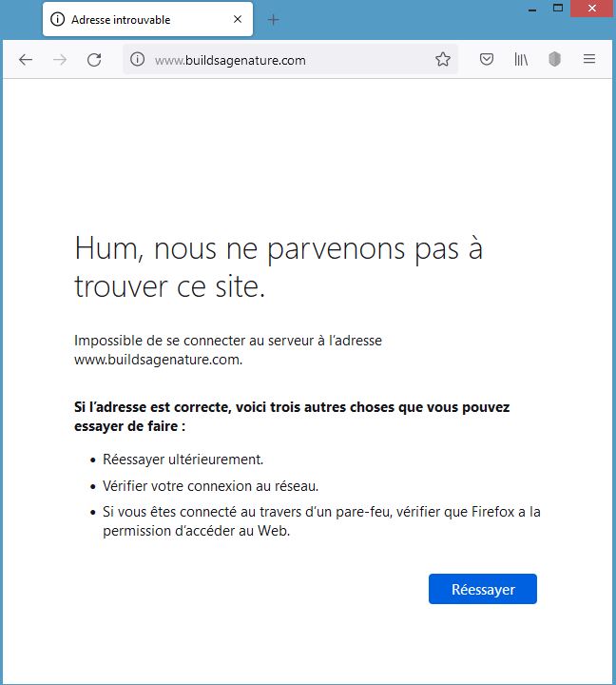
Task: Bookmark this page with the star
Action: [x=443, y=60]
